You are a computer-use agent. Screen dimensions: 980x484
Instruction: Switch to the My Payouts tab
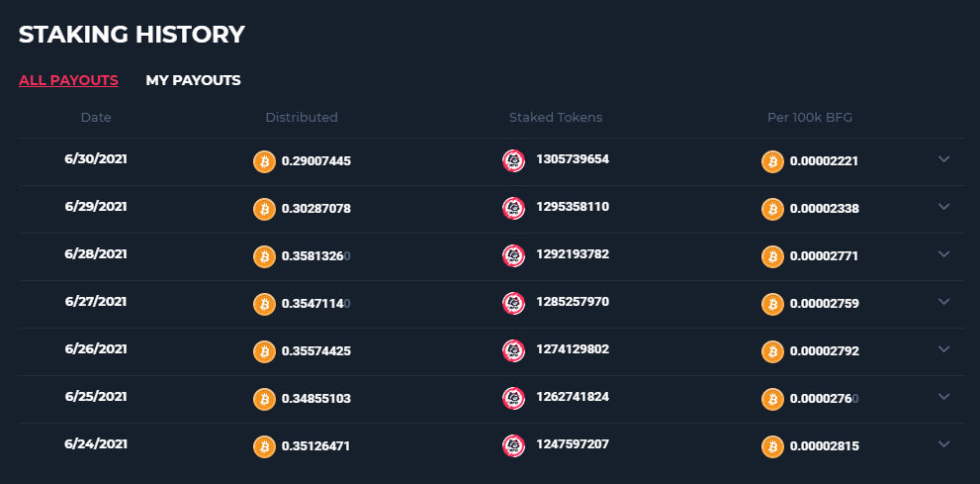[193, 80]
